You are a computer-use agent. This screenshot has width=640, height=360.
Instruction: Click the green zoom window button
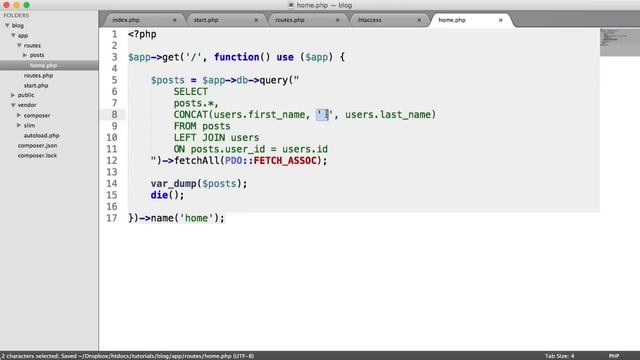[x=27, y=5]
